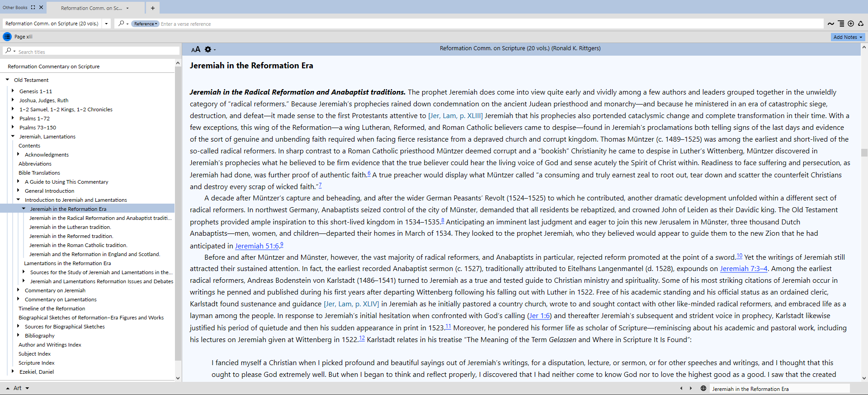Expand the Psalms 1–72 volume
The image size is (868, 395).
coord(13,118)
